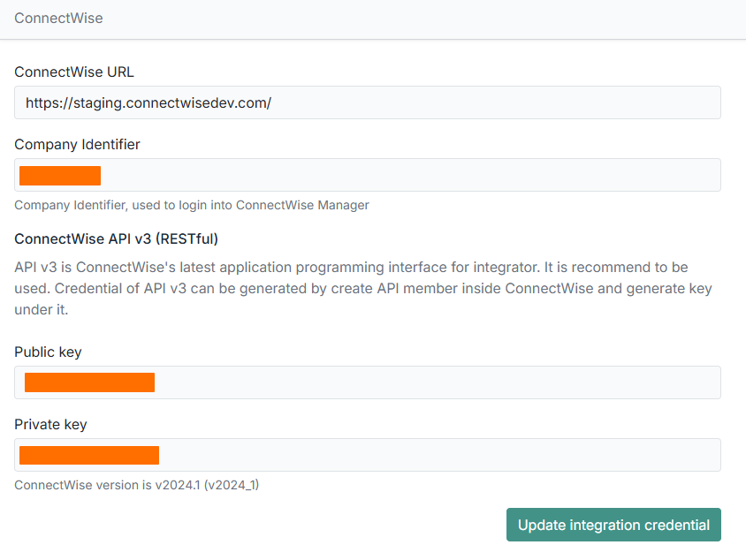Click the "Company Identifier" field label

click(77, 144)
